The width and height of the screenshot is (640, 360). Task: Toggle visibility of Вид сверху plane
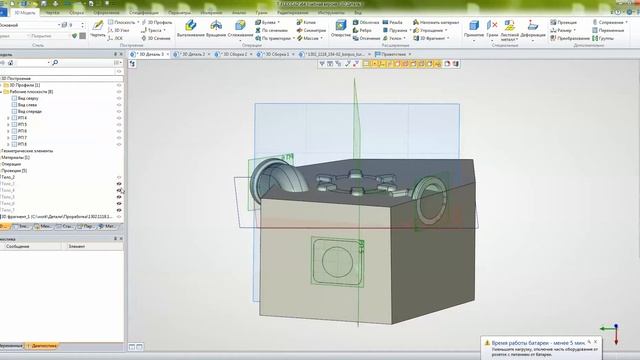(x=119, y=98)
